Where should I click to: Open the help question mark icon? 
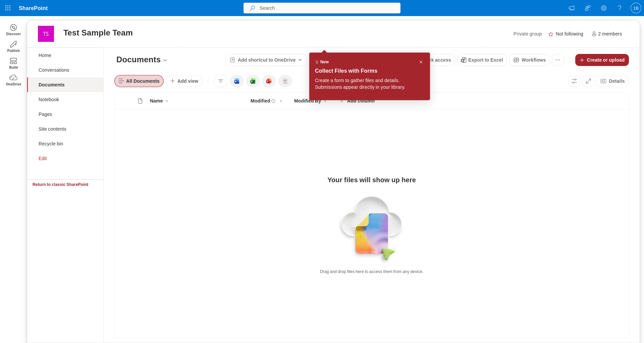[620, 8]
